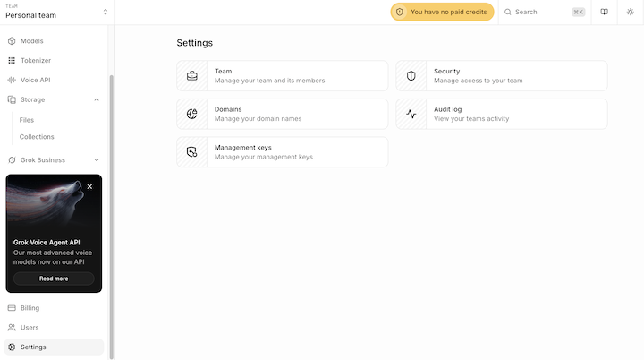Viewport: 644px width, 360px height.
Task: Open Management keys card title
Action: point(242,147)
